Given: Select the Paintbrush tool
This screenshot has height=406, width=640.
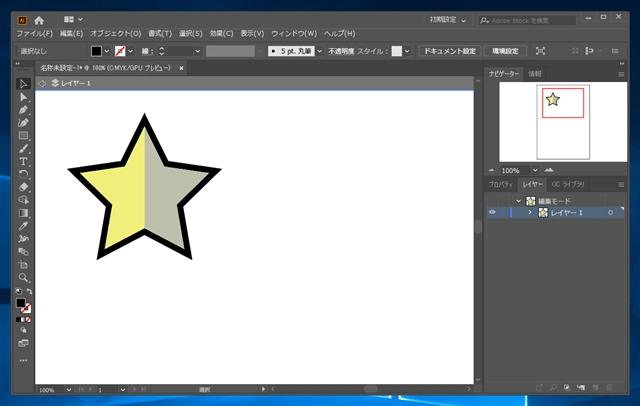Looking at the screenshot, I should [23, 149].
